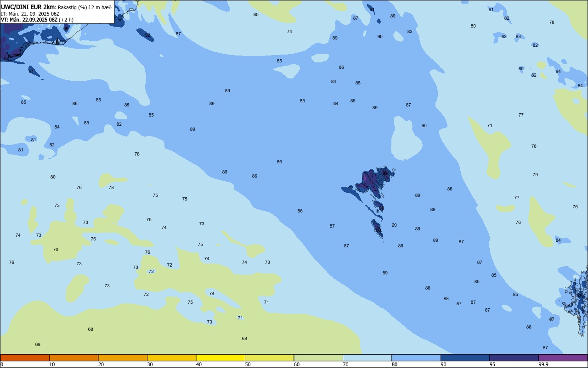Click the 40–50 bright yellow legend swatch
Viewport: 588px width, 368px height.
pos(220,357)
